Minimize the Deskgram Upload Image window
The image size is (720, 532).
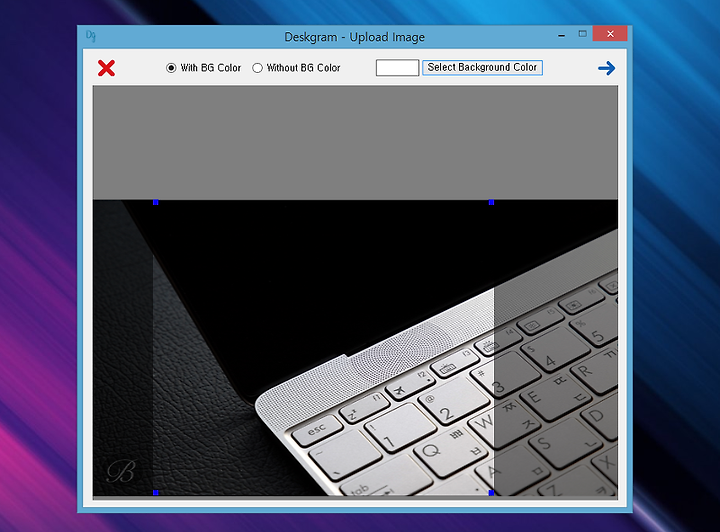click(561, 34)
